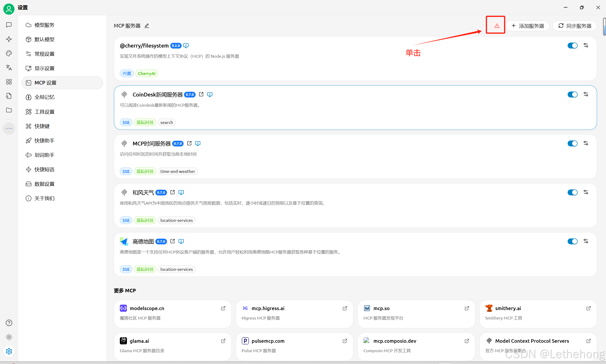Open settings sliders for 高德地图
The width and height of the screenshot is (606, 364).
coord(586,241)
